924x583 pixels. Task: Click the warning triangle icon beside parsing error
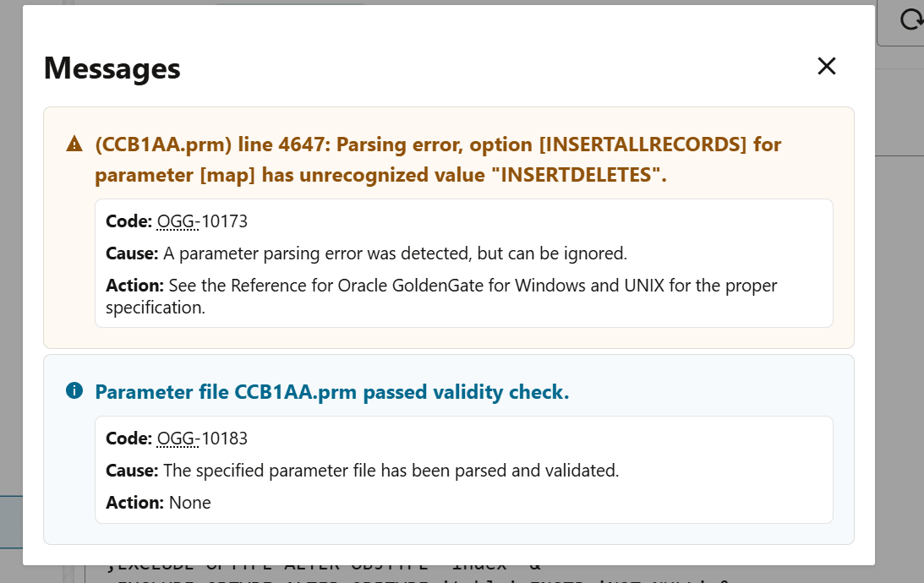(74, 144)
